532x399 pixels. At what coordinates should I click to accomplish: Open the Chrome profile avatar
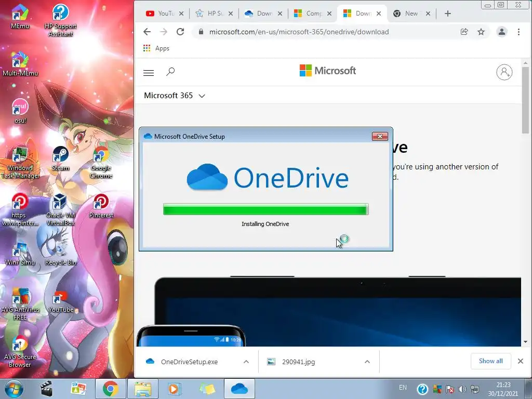[x=502, y=32]
